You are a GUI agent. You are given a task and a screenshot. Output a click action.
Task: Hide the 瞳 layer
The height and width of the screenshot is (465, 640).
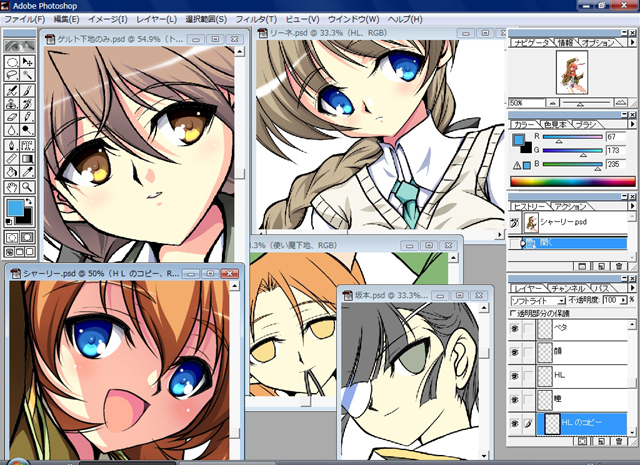(x=515, y=399)
